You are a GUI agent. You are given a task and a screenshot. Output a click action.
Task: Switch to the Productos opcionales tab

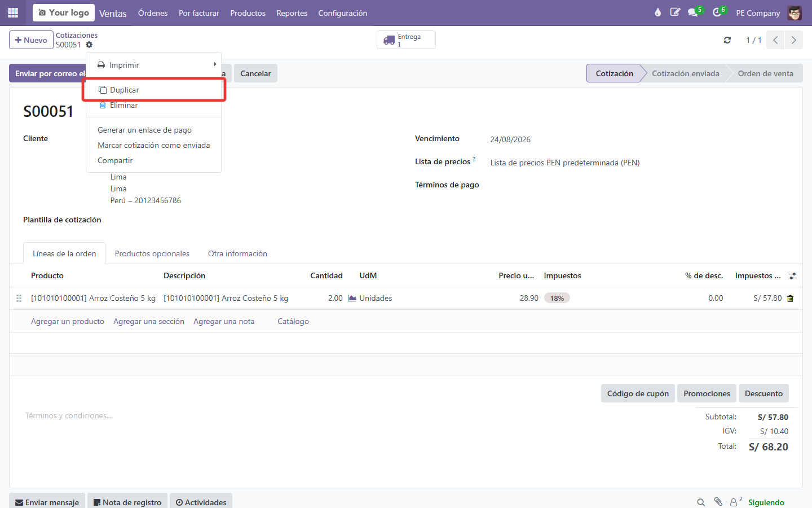[x=152, y=253]
